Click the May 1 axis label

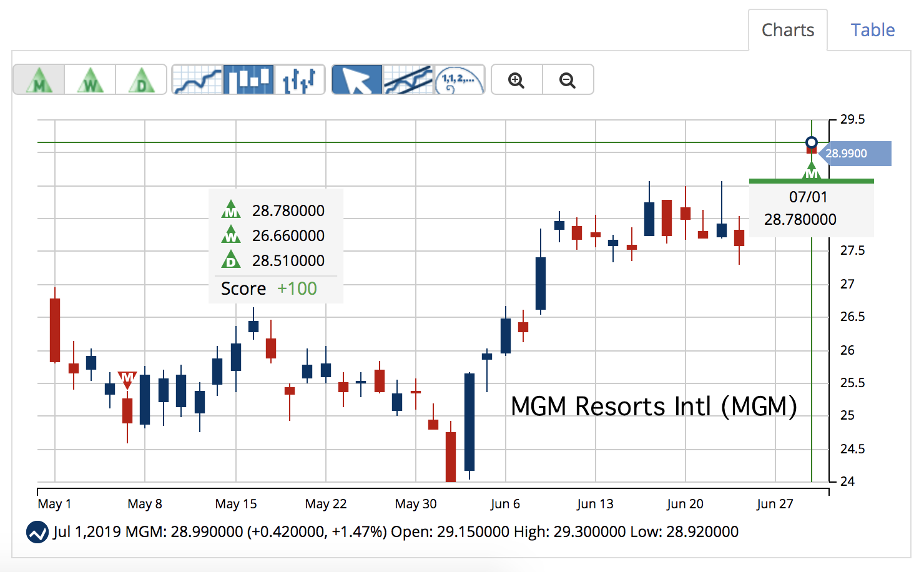[x=54, y=504]
